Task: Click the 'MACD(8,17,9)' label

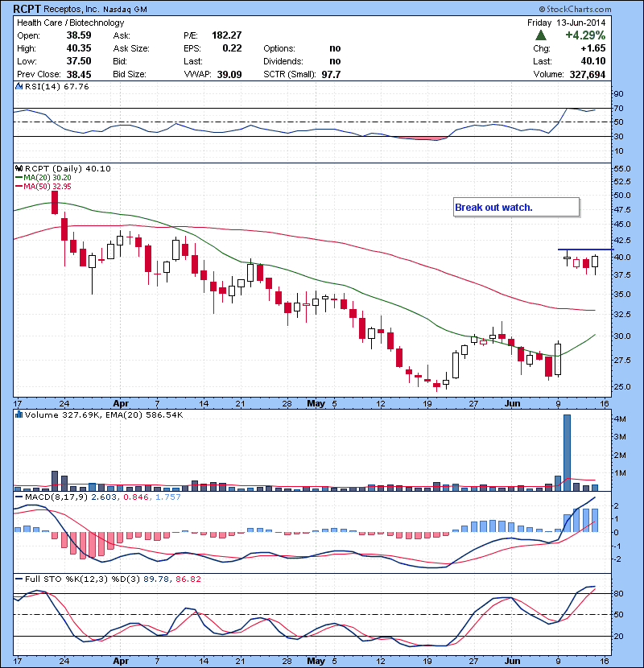Action: pos(56,497)
